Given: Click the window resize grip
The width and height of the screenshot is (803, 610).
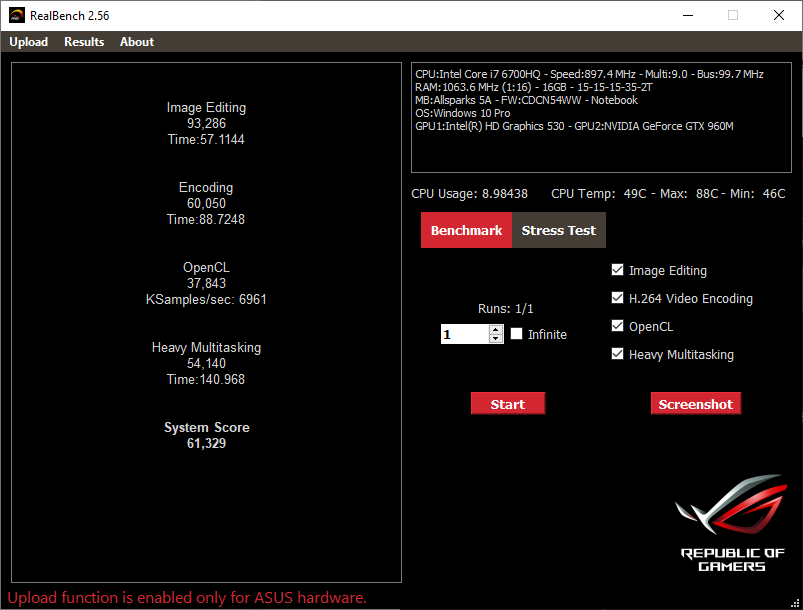Looking at the screenshot, I should (x=795, y=603).
